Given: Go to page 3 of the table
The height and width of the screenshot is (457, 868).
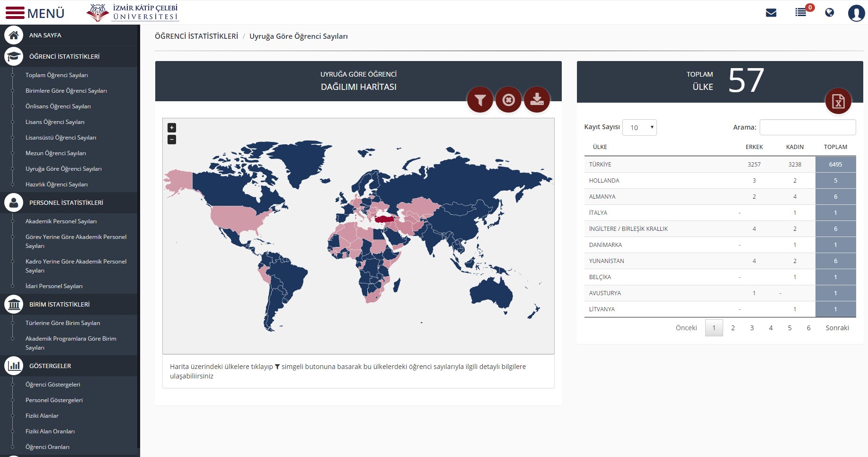Looking at the screenshot, I should coord(752,328).
